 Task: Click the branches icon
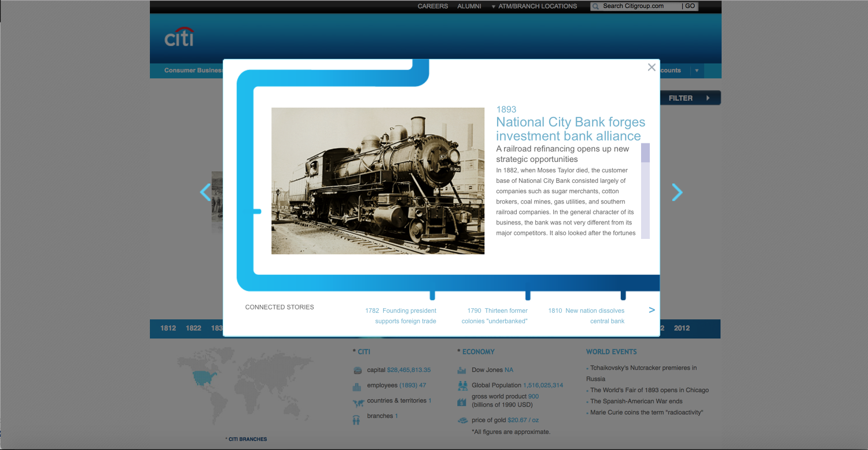[x=356, y=420]
